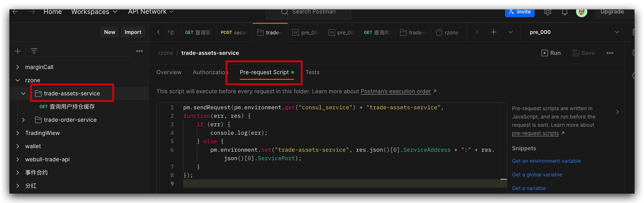Open the pre-request scripts documentation link
The image size is (644, 203).
pos(535,133)
